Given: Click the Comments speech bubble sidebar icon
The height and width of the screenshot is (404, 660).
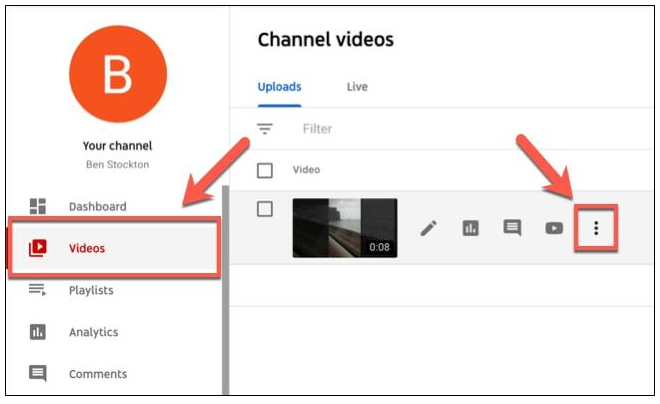Looking at the screenshot, I should (x=37, y=373).
